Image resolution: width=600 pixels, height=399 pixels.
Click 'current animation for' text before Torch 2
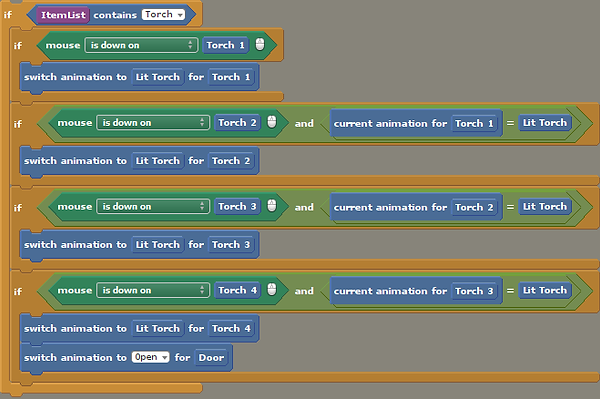[x=390, y=207]
